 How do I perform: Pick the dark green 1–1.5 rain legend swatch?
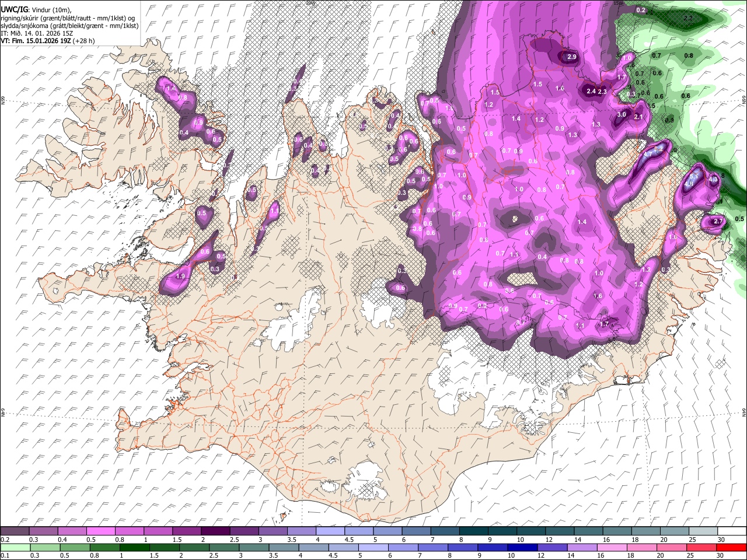point(134,547)
